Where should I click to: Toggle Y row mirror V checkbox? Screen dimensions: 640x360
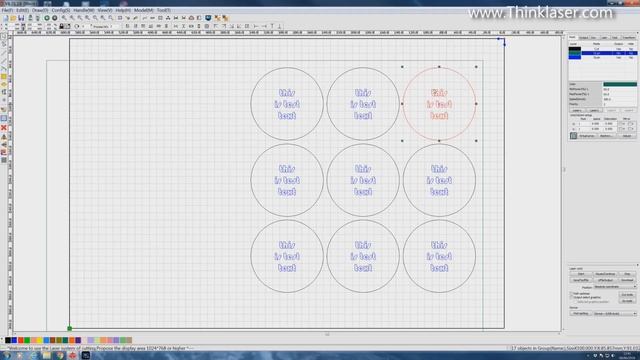[x=629, y=129]
